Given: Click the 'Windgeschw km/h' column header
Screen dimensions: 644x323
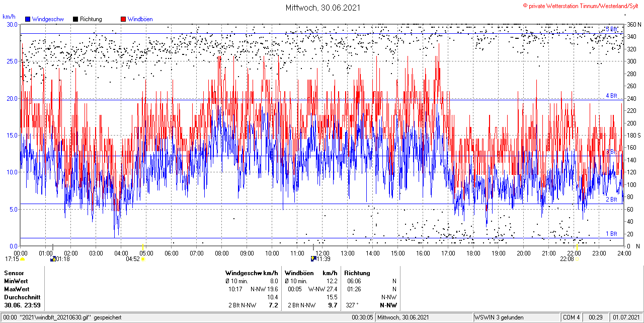Looking at the screenshot, I should point(252,273).
